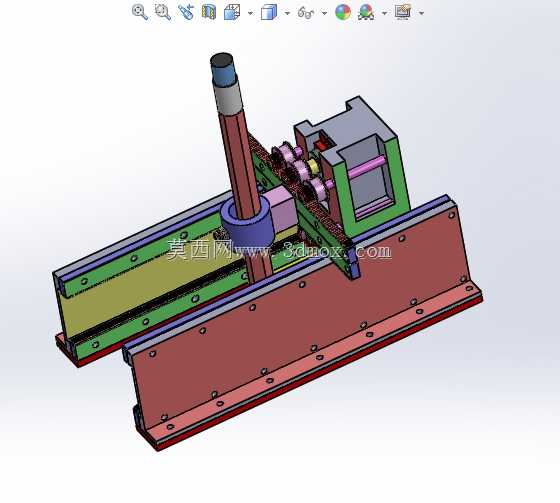This screenshot has width=560, height=503.
Task: Select the Zoom to Area tool
Action: [x=163, y=12]
